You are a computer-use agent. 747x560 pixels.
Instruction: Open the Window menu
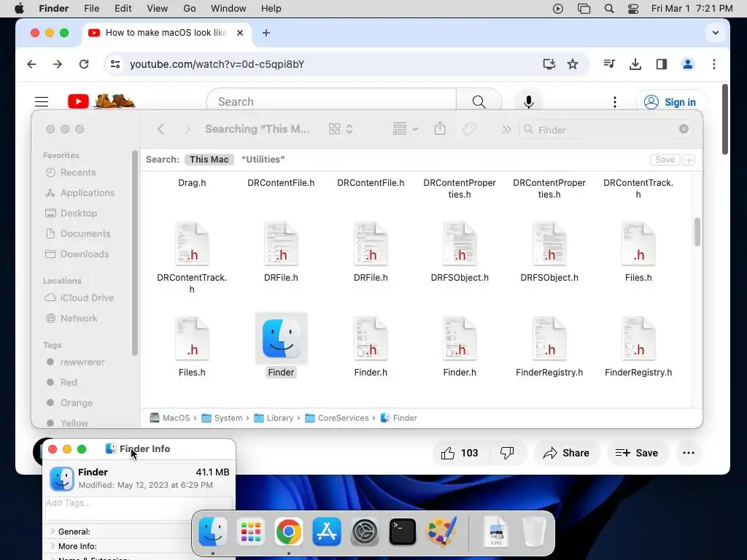click(228, 9)
